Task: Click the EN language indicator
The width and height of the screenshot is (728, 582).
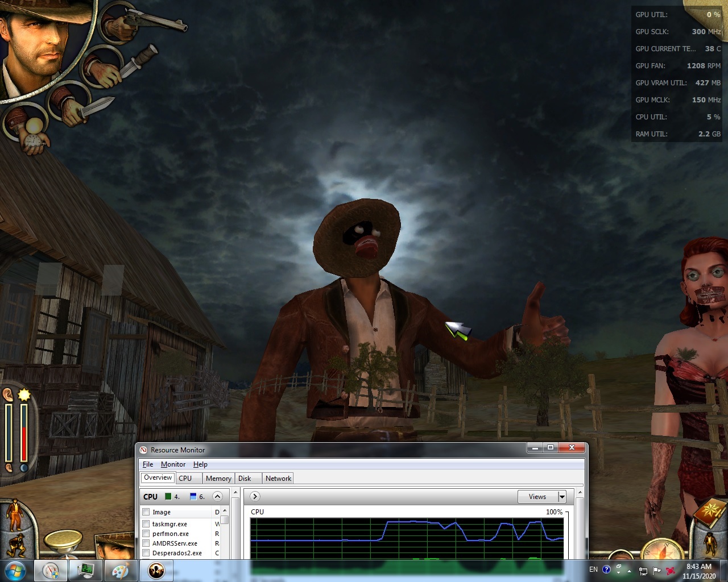Action: (x=593, y=569)
